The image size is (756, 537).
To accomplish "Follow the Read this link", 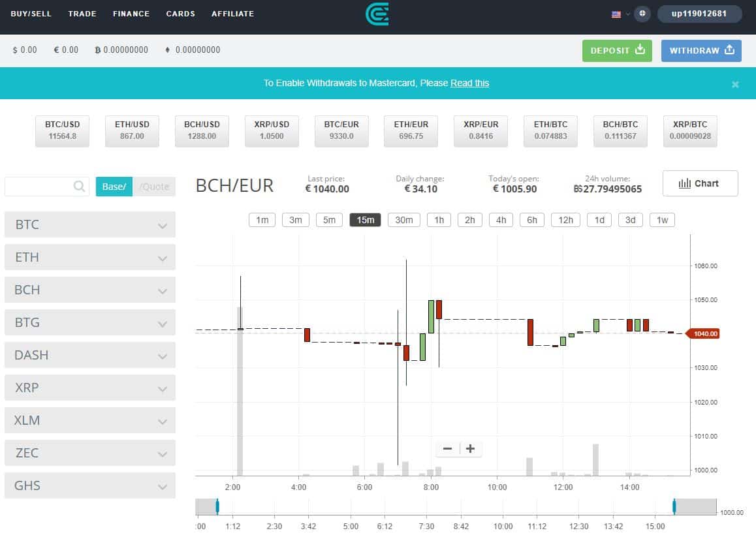I will coord(469,83).
